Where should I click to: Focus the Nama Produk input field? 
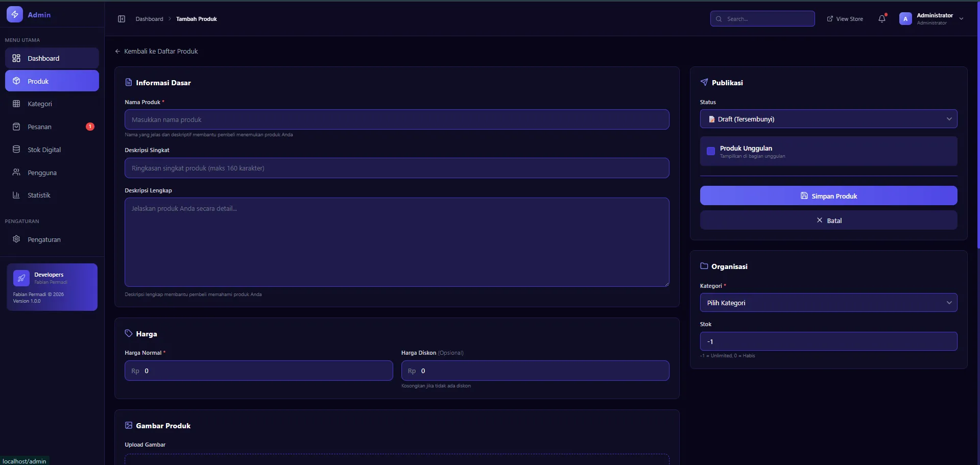[396, 119]
